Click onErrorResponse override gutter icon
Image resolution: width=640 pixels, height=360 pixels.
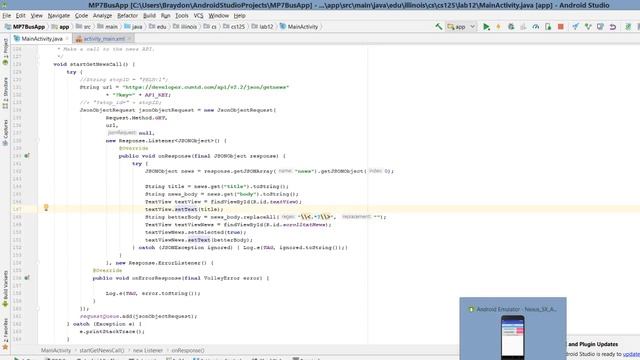pos(27,278)
